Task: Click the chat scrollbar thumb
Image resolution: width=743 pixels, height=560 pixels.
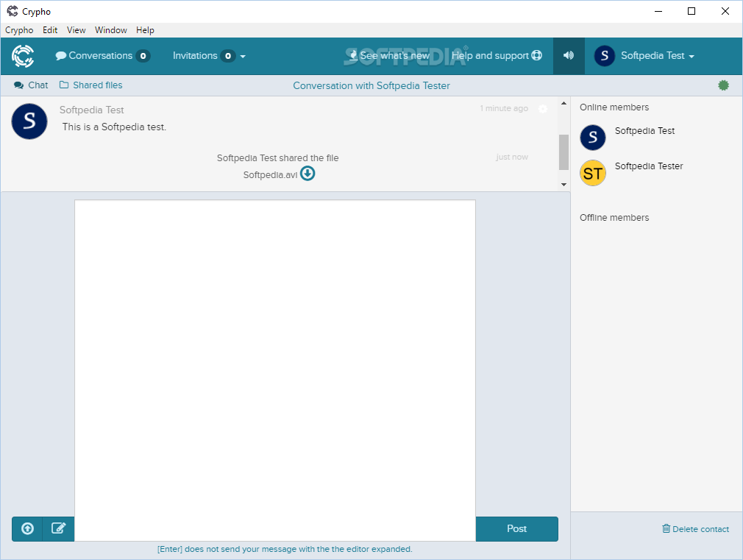Action: (x=564, y=152)
